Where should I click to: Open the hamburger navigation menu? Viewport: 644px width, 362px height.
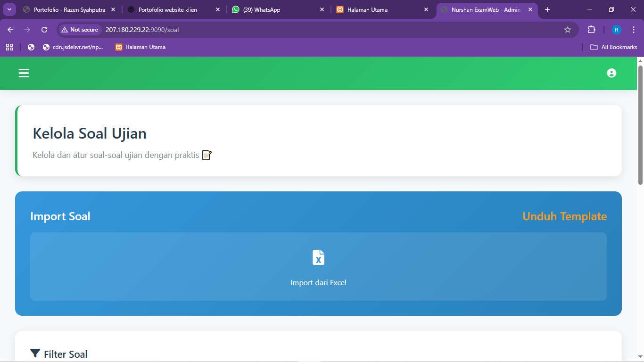coord(23,73)
